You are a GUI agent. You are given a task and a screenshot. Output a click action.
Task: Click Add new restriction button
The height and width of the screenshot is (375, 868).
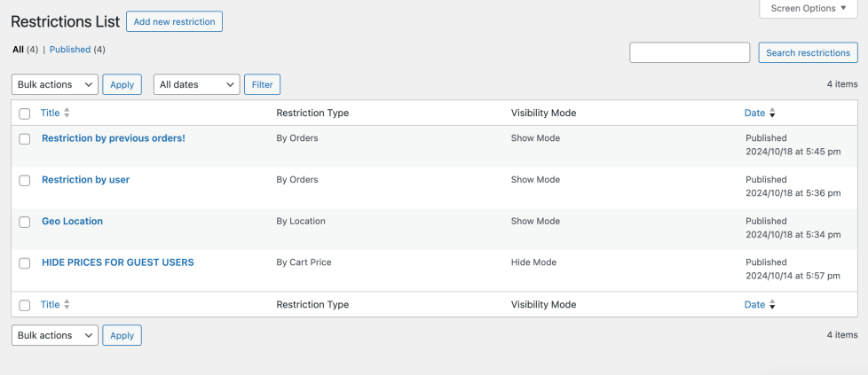[174, 21]
